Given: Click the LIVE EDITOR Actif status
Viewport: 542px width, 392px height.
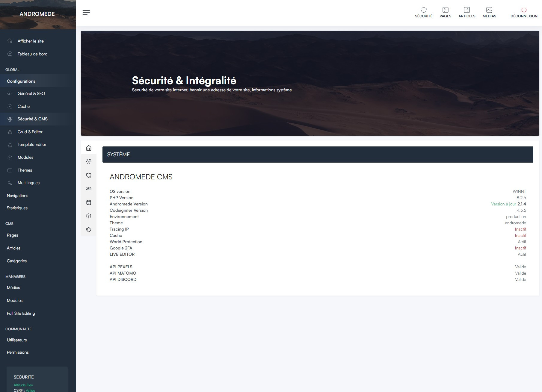Looking at the screenshot, I should point(522,254).
